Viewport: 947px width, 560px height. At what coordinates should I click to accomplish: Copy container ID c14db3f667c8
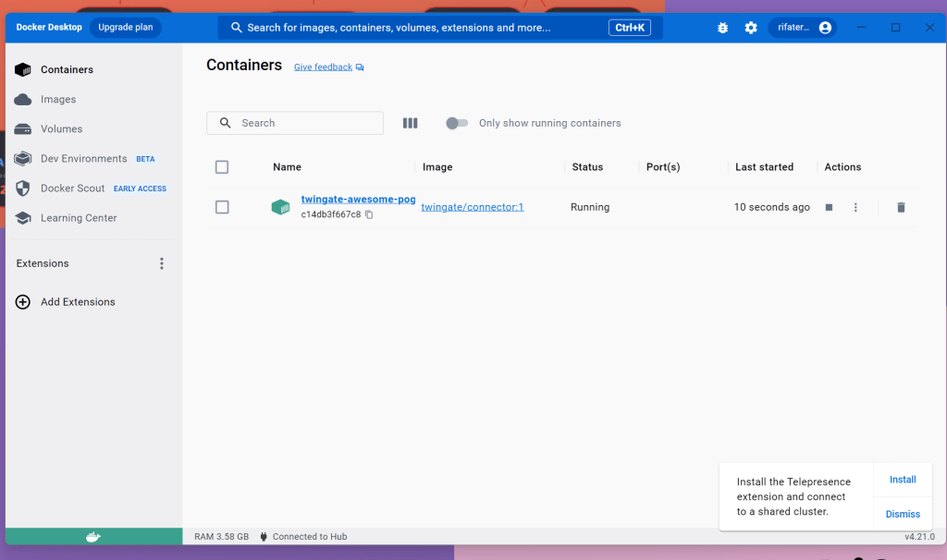point(369,214)
